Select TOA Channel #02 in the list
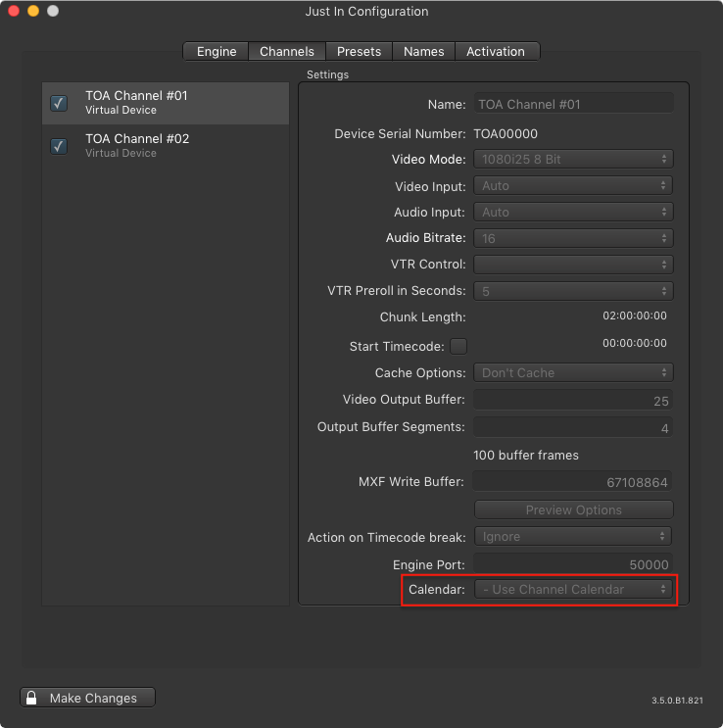Image resolution: width=723 pixels, height=728 pixels. pyautogui.click(x=166, y=146)
